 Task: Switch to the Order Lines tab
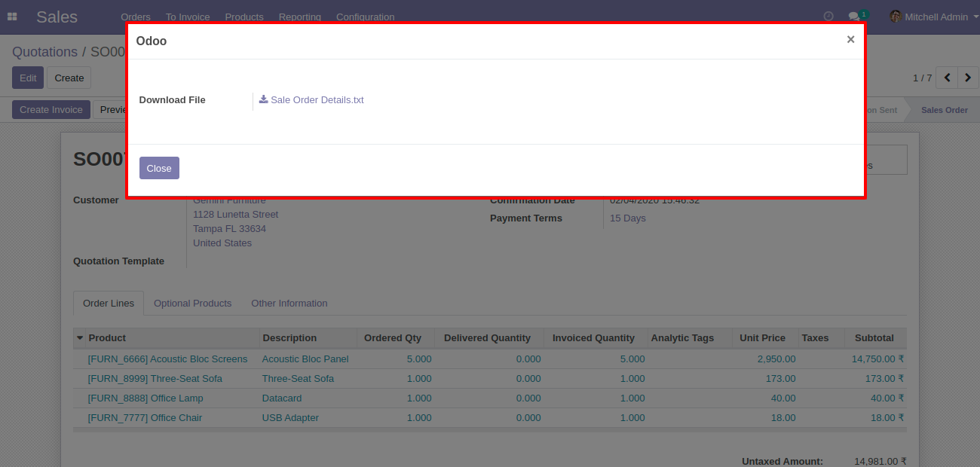click(109, 303)
